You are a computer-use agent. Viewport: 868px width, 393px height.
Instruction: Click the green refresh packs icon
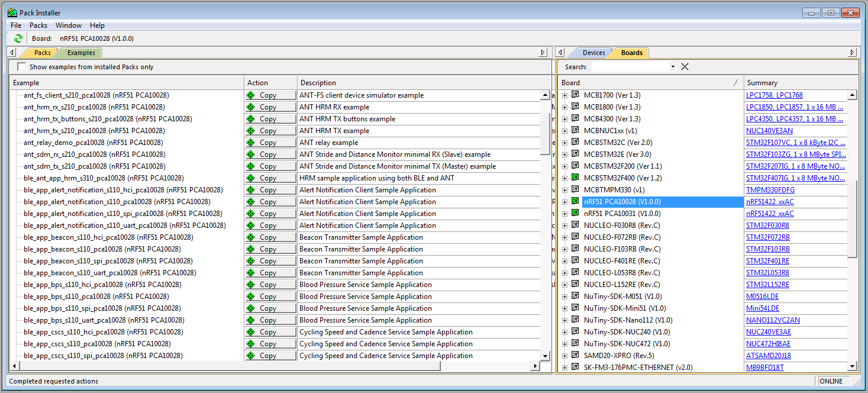pyautogui.click(x=18, y=38)
